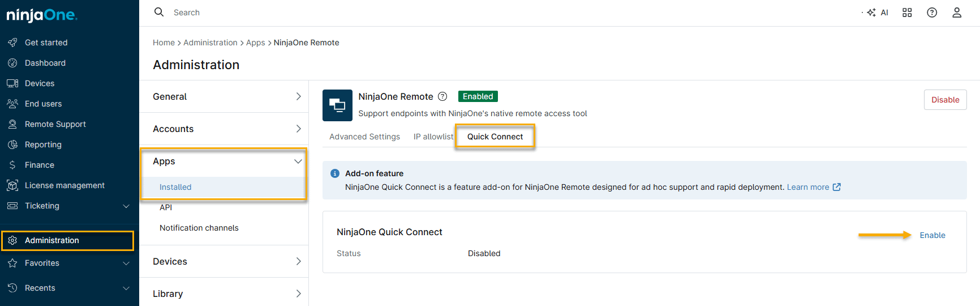Go to Home breadcrumb
This screenshot has width=980, height=306.
click(164, 42)
